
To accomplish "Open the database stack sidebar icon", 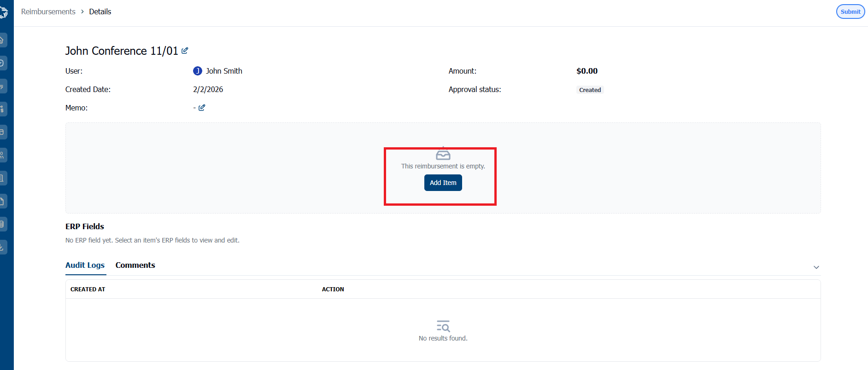I will (x=3, y=224).
